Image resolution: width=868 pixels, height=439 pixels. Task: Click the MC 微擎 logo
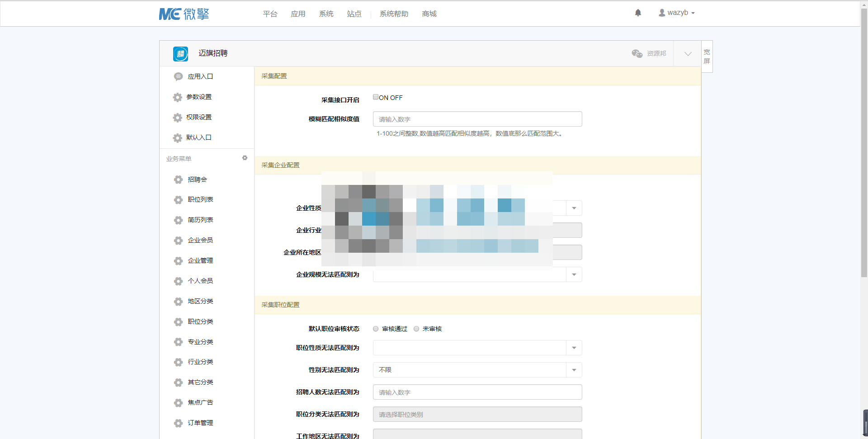(x=184, y=14)
